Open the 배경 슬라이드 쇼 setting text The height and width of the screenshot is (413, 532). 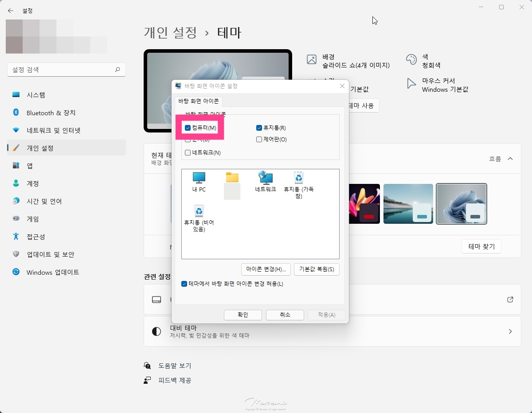pyautogui.click(x=356, y=61)
